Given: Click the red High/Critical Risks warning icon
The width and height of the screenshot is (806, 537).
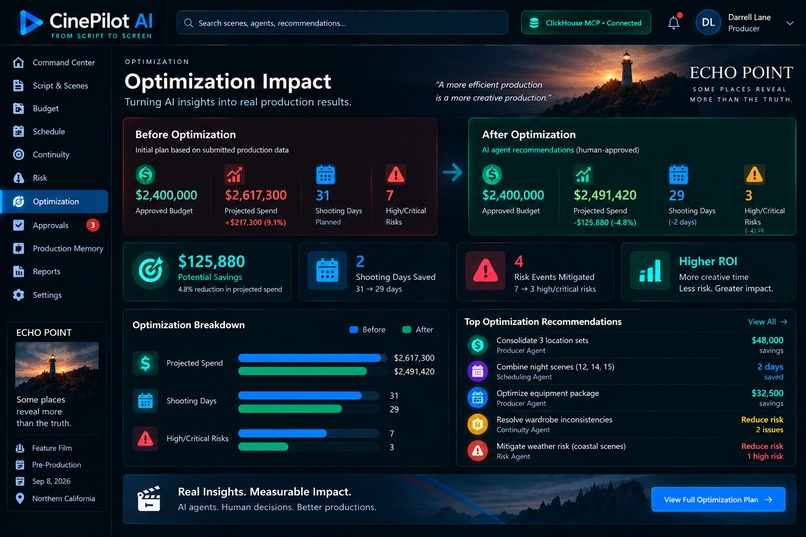Looking at the screenshot, I should point(396,175).
